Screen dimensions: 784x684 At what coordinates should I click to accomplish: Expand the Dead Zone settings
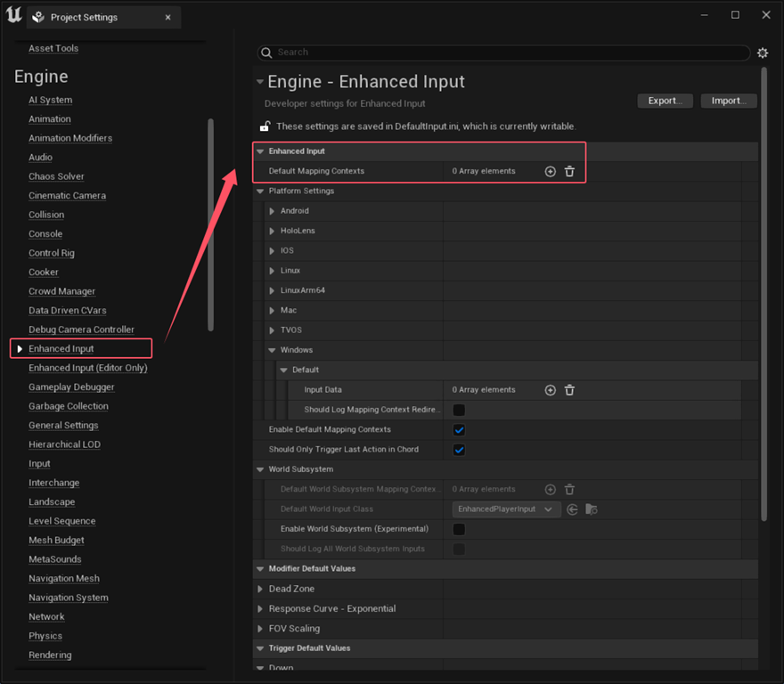coord(260,589)
